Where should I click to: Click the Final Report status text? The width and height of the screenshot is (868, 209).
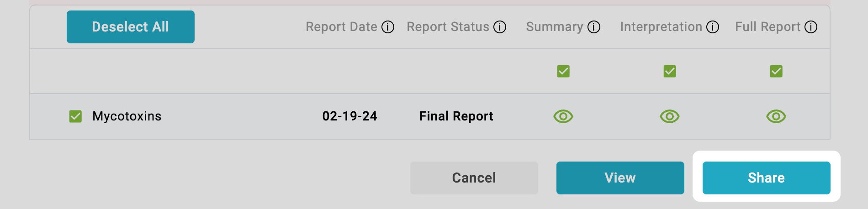coord(456,116)
